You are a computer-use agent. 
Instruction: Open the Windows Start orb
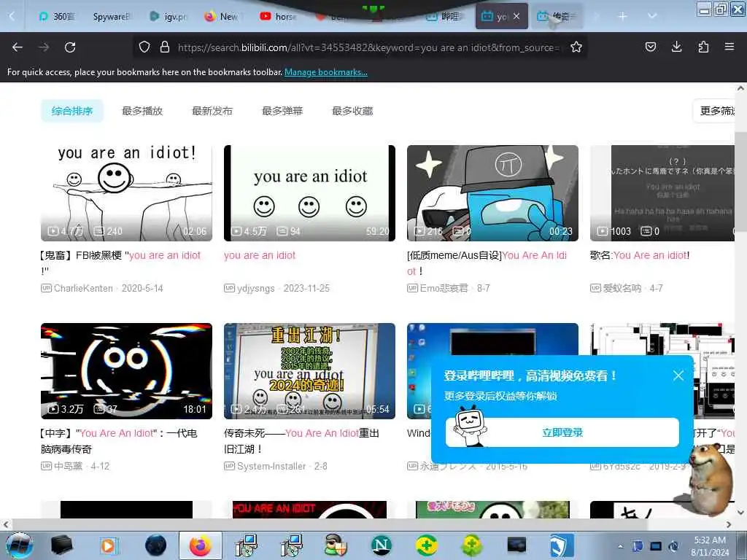coord(19,545)
